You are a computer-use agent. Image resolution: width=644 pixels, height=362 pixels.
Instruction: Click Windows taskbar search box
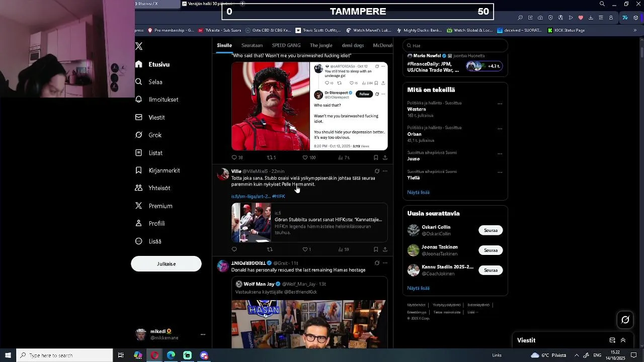[x=64, y=355]
